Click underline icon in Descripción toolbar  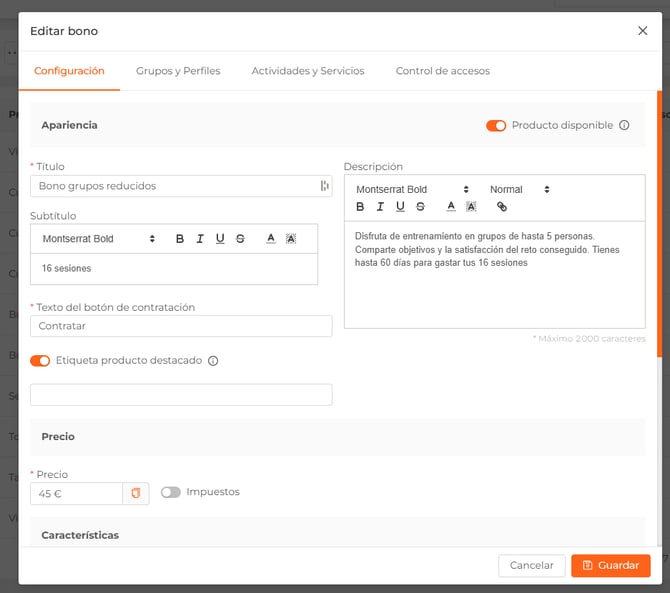pos(400,207)
